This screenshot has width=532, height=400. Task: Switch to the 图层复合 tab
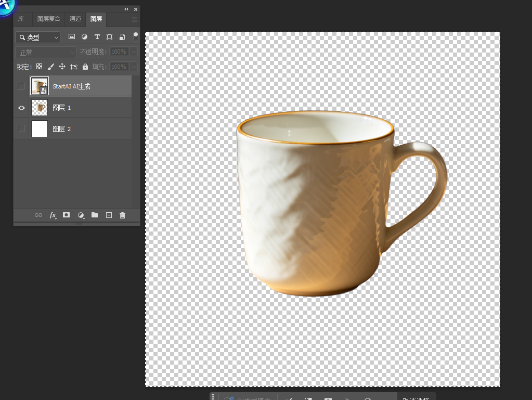(x=48, y=19)
